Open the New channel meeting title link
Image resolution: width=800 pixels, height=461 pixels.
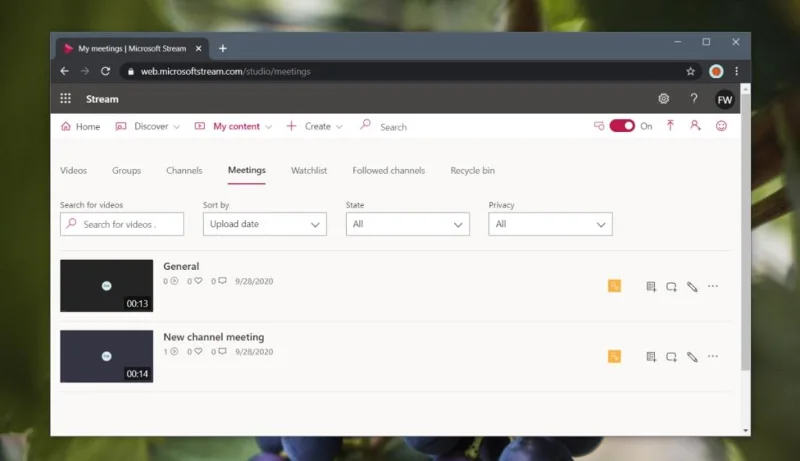(x=214, y=337)
